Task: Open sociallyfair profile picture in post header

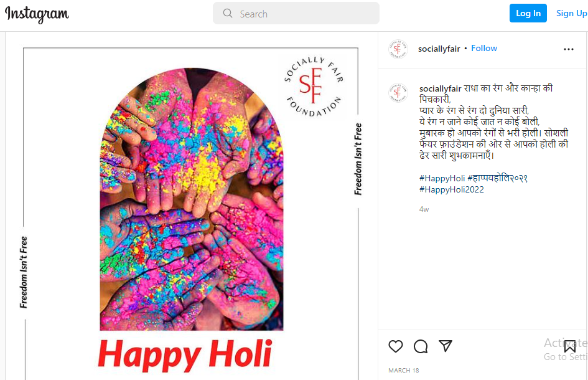Action: pyautogui.click(x=398, y=49)
